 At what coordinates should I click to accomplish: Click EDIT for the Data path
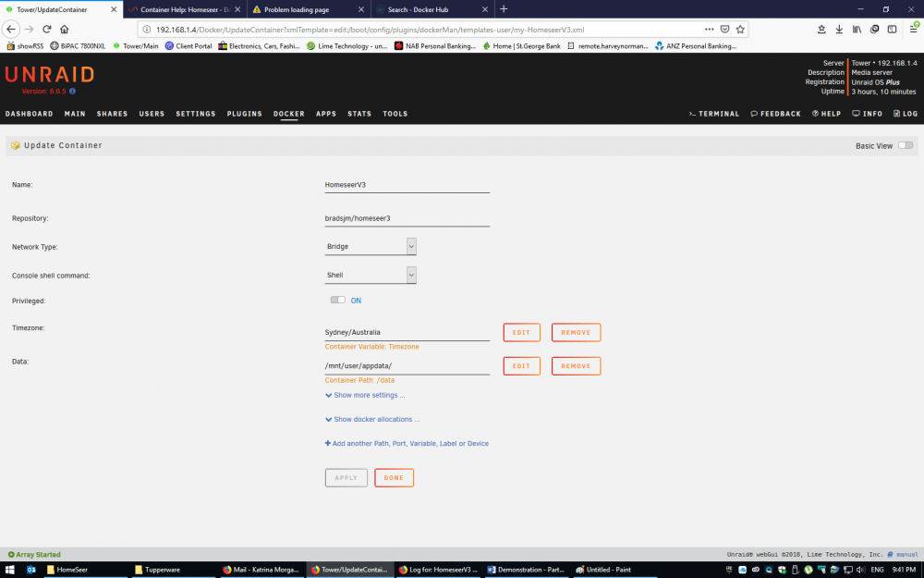(x=521, y=365)
